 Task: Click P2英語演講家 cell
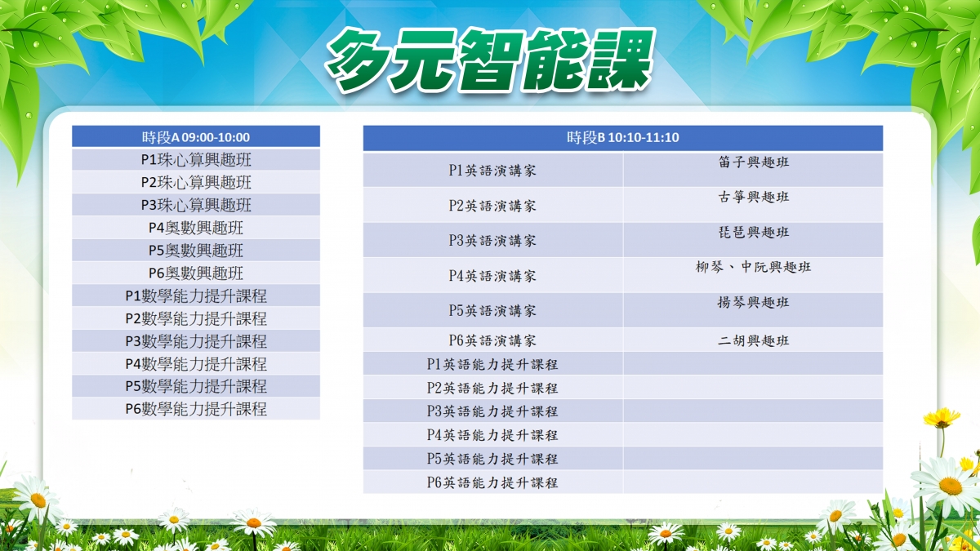click(493, 205)
